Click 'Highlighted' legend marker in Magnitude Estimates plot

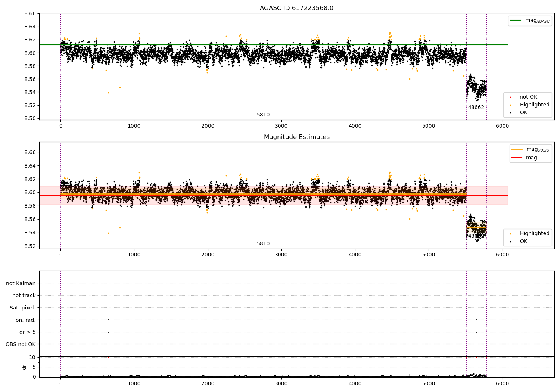tap(510, 234)
